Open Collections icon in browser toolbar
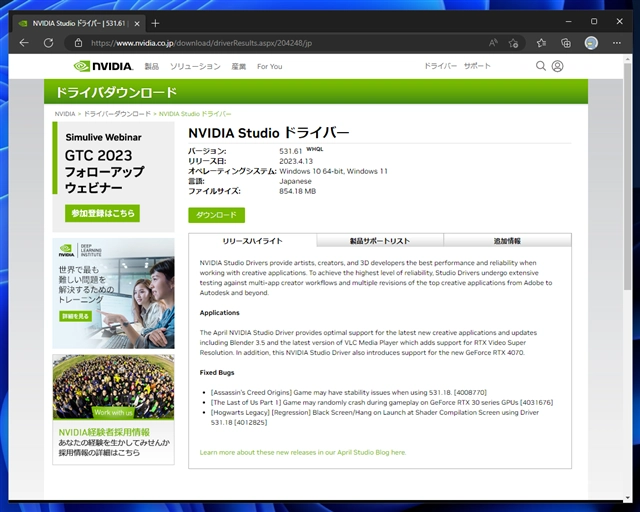 pyautogui.click(x=566, y=43)
